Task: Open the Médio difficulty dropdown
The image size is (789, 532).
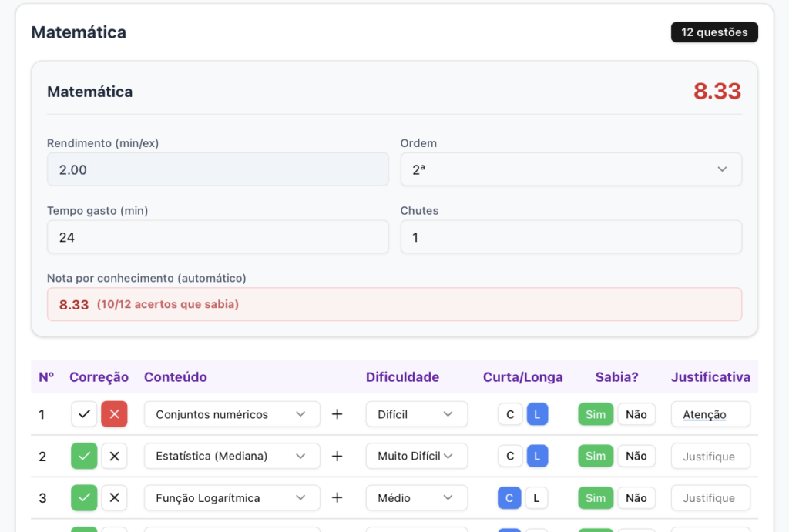Action: [x=416, y=497]
